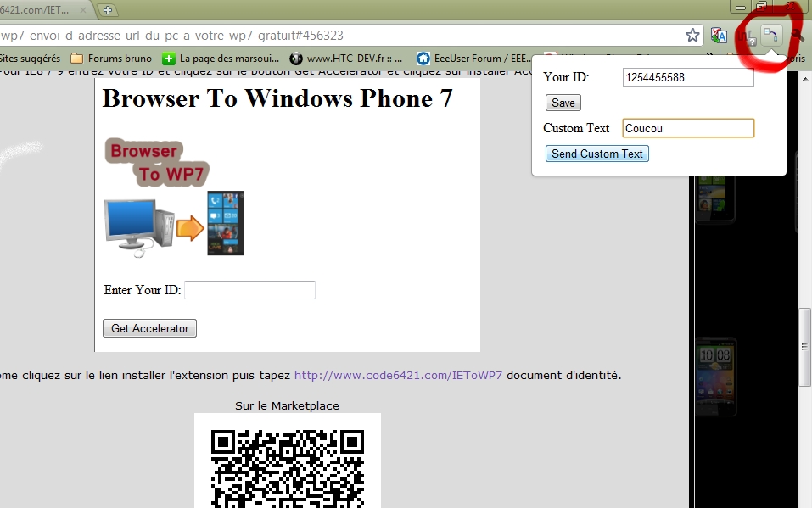Open the www.HTC-DEV.fr bookmark
This screenshot has height=508, width=812.
346,59
